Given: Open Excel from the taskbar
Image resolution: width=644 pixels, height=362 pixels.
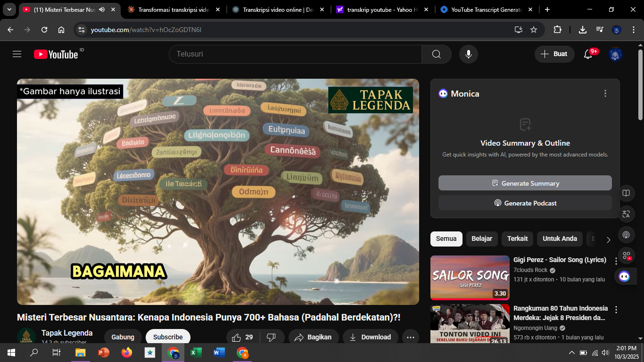Looking at the screenshot, I should click(x=196, y=353).
